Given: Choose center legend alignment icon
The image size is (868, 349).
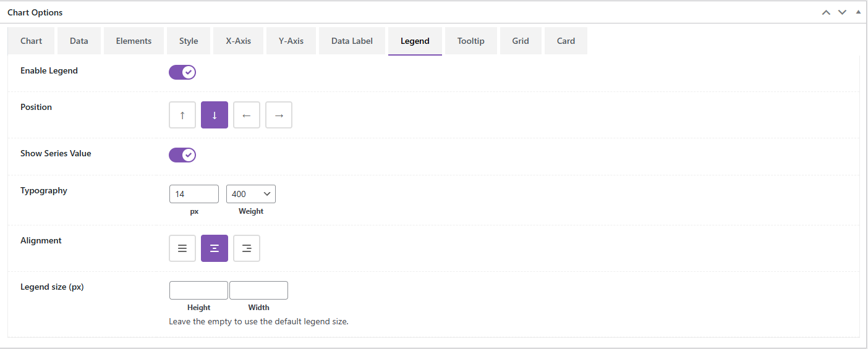Looking at the screenshot, I should [215, 248].
